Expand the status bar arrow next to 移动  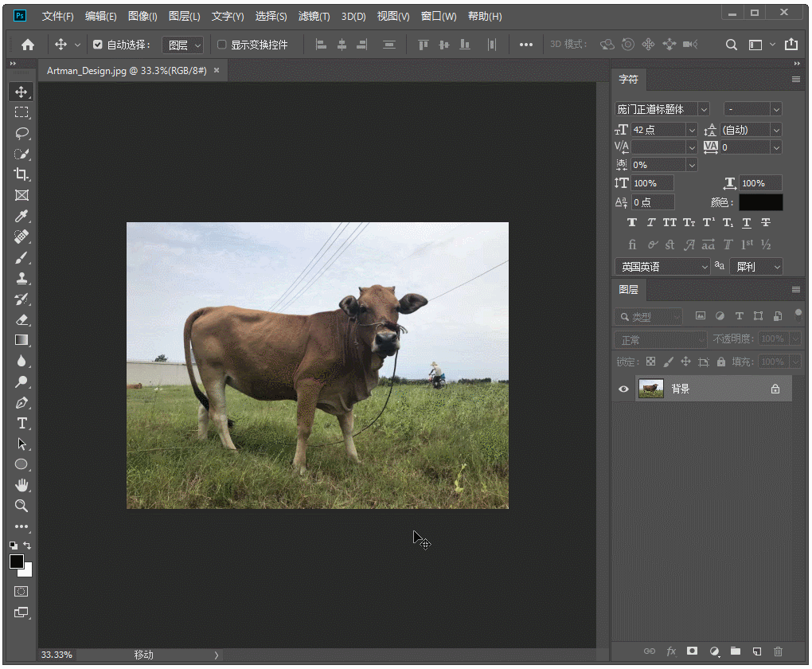[217, 655]
